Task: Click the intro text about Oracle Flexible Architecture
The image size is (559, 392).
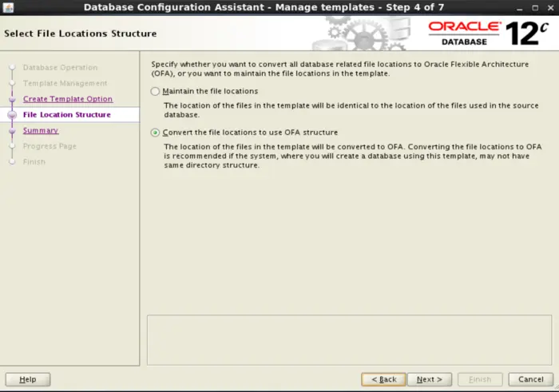Action: pyautogui.click(x=339, y=69)
